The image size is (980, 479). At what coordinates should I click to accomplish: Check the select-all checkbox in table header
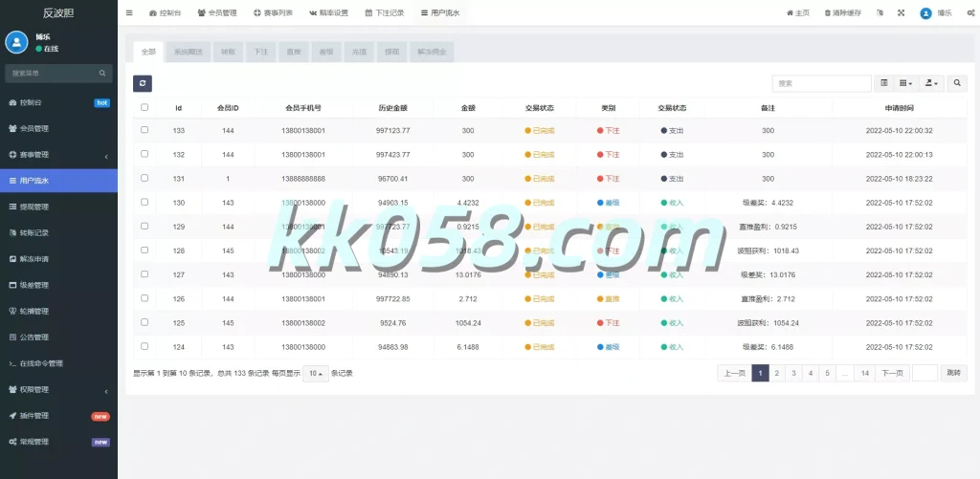point(145,108)
